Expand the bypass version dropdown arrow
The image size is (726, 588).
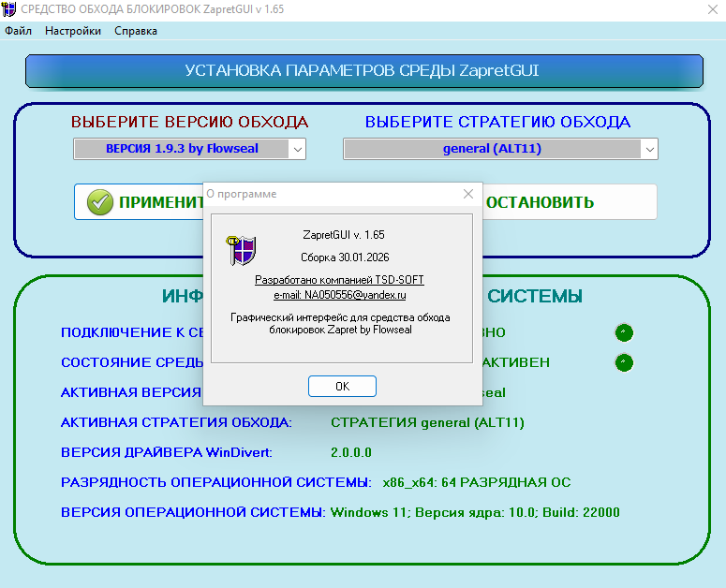click(x=297, y=149)
